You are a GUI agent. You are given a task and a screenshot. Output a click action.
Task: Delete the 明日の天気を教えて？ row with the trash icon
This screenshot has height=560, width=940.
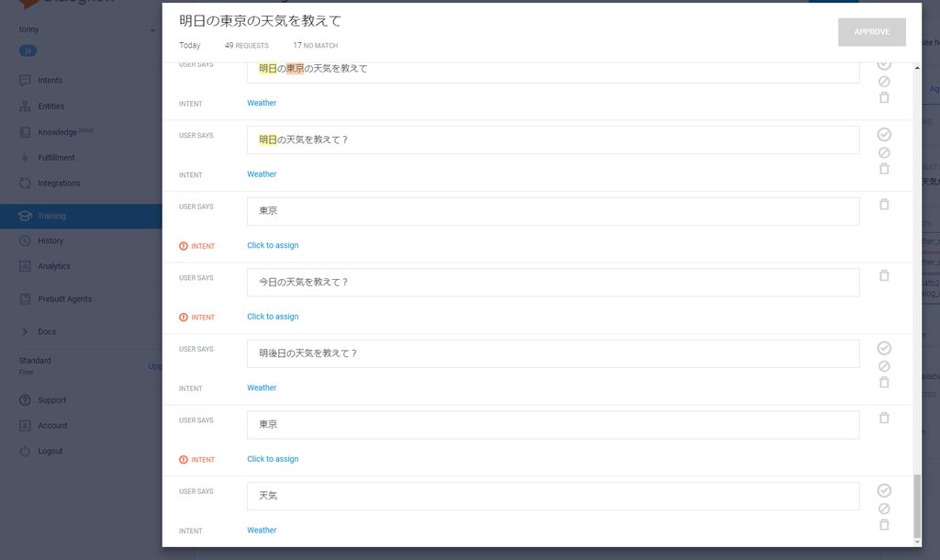884,169
